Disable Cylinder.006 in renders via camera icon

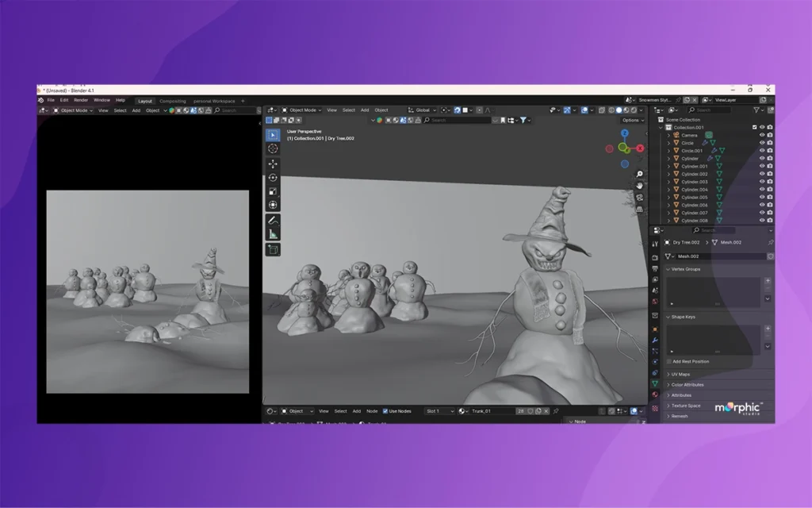(770, 205)
